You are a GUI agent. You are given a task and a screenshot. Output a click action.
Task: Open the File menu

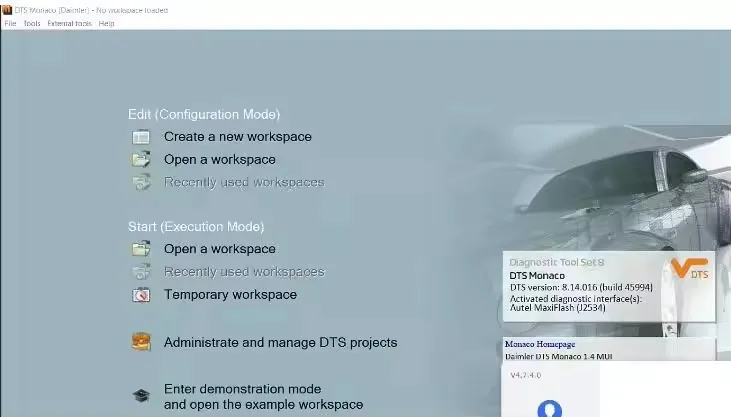point(10,23)
